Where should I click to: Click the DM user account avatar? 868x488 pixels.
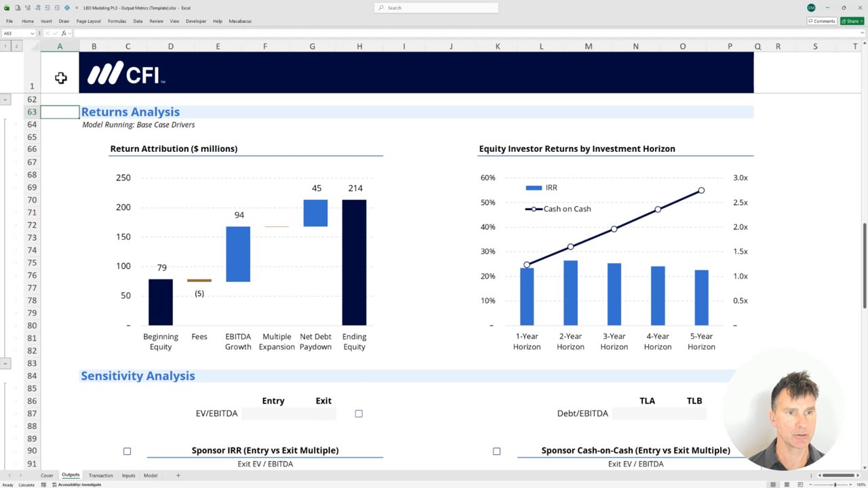tap(811, 7)
